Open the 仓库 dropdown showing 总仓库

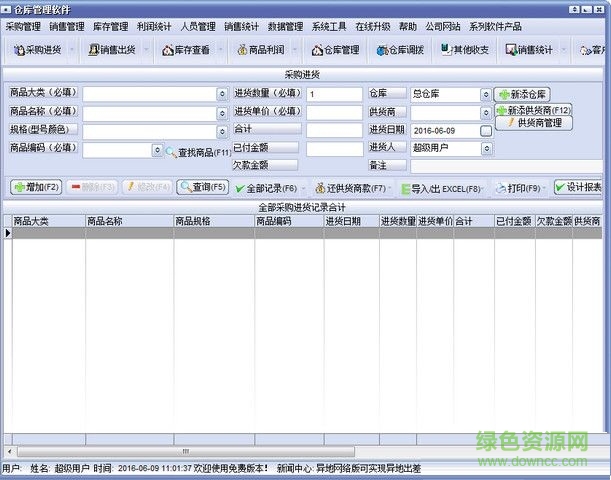click(486, 94)
